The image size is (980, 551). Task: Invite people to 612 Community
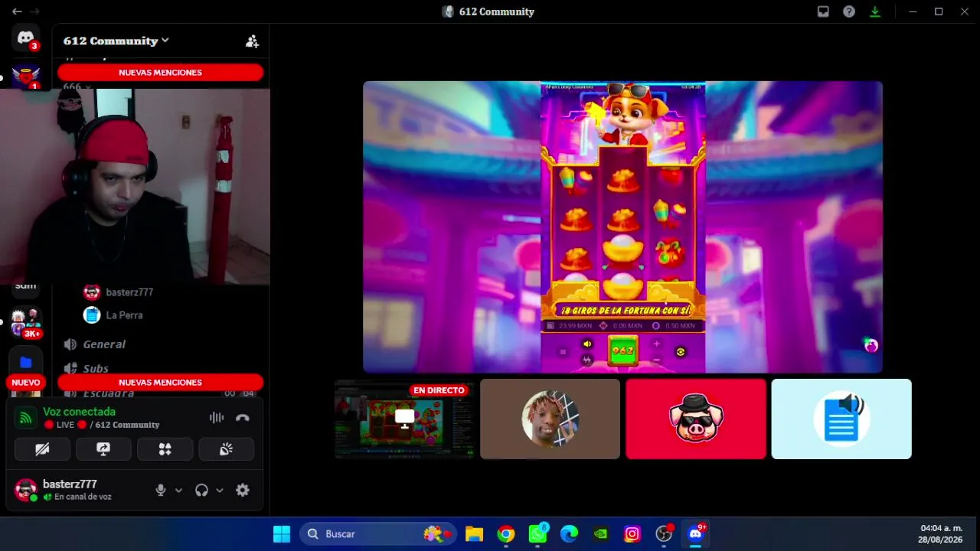pos(252,41)
